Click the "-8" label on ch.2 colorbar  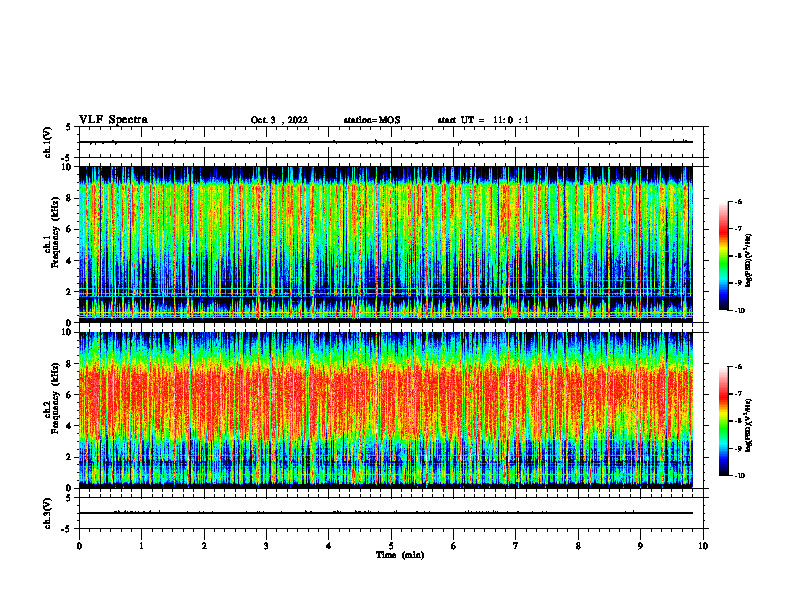pos(738,421)
